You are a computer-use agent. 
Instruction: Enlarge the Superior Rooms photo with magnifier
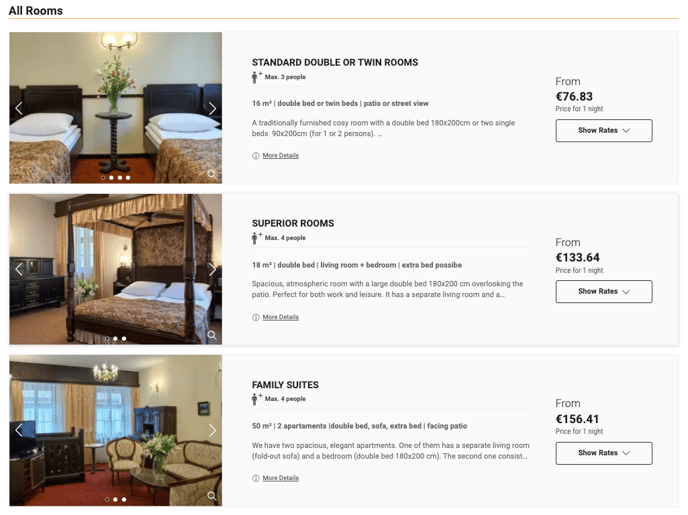[x=212, y=335]
